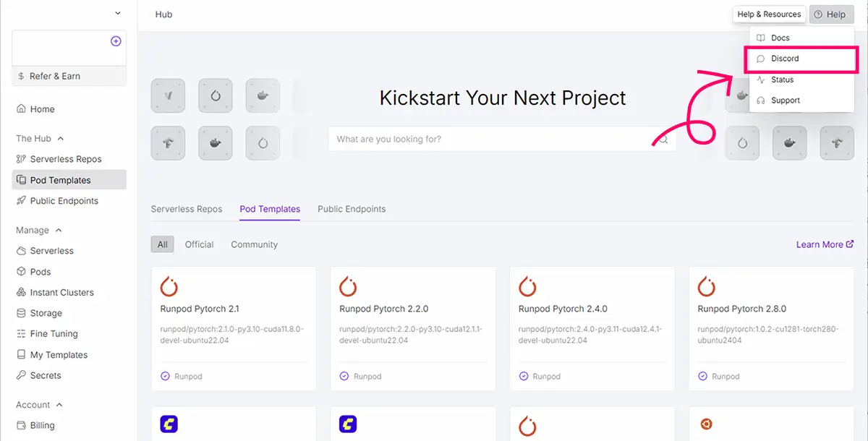Collapse the Account sidebar section
868x441 pixels.
pos(59,405)
